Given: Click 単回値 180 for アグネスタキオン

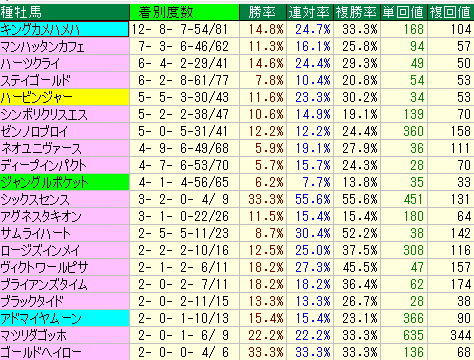Looking at the screenshot, I should coord(414,216).
